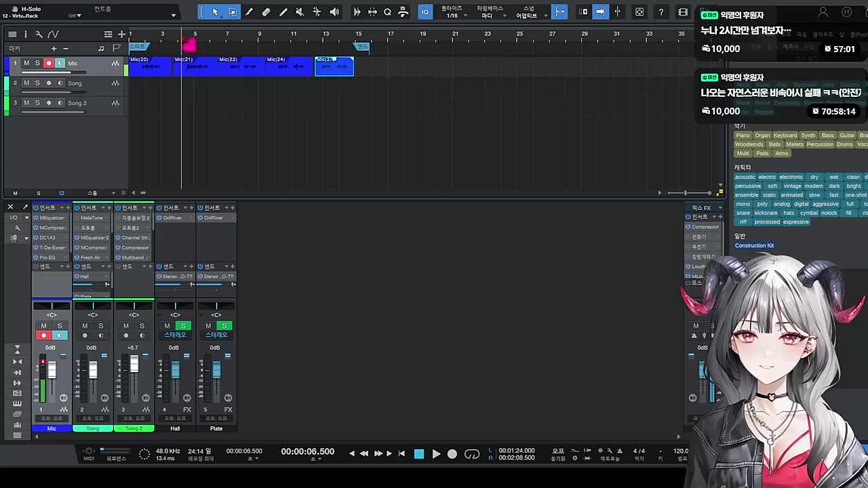Image resolution: width=868 pixels, height=488 pixels.
Task: Disable record arm on Mic track
Action: tap(48, 63)
